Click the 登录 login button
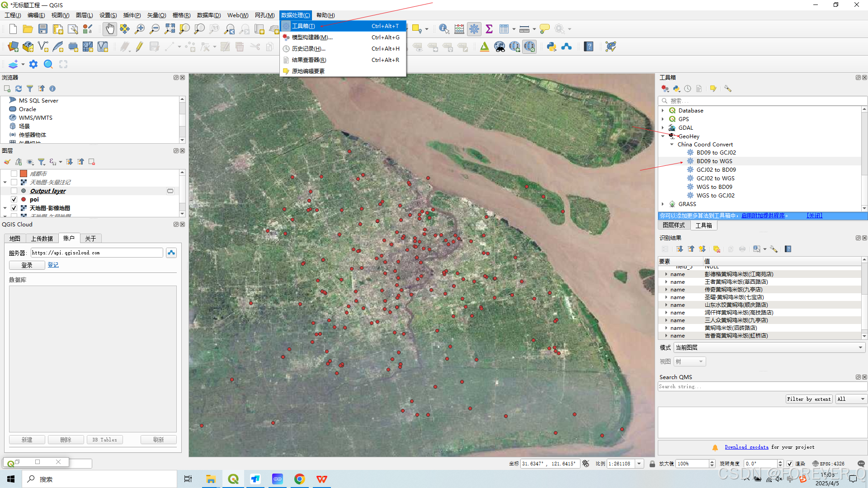The height and width of the screenshot is (488, 868). 27,265
